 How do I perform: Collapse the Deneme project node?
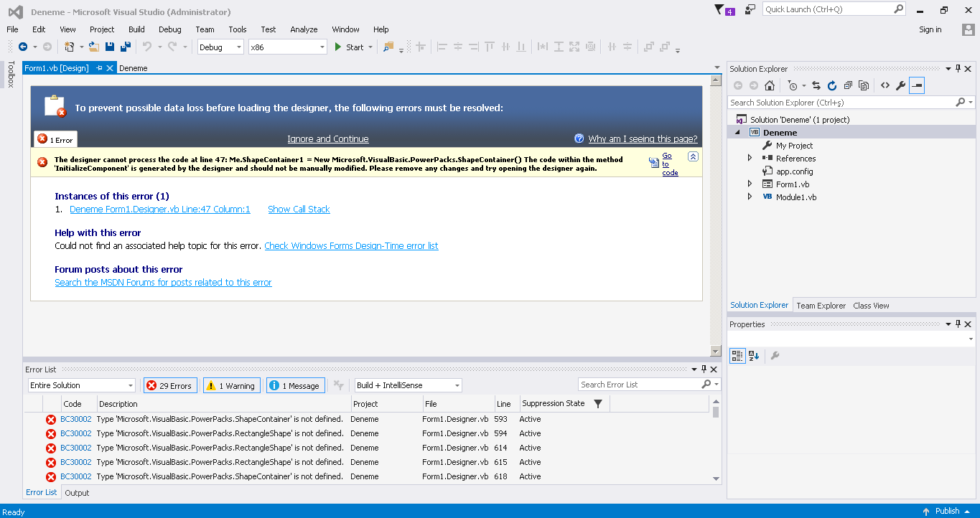(738, 133)
